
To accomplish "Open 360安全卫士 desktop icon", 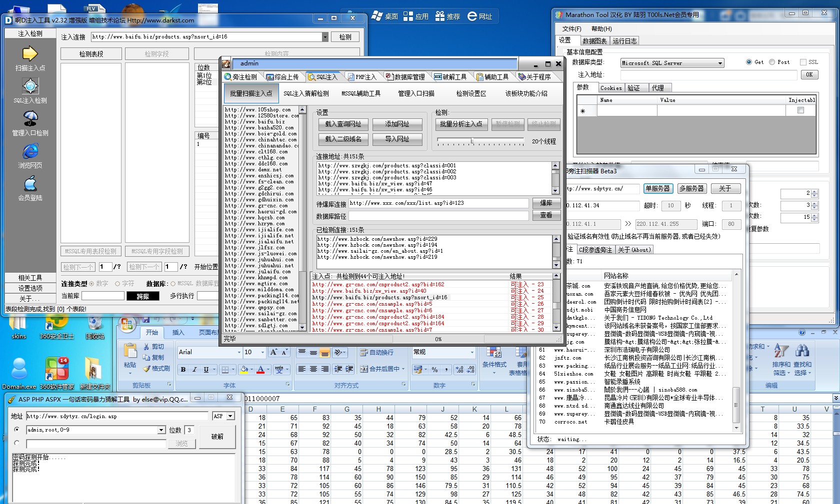I will pyautogui.click(x=56, y=323).
